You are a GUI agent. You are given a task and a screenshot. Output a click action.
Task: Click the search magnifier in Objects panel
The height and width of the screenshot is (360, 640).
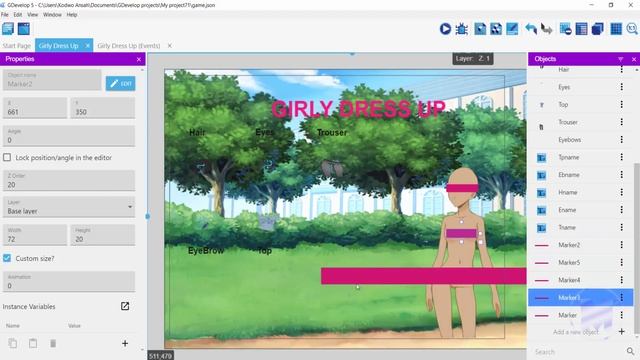pos(630,351)
